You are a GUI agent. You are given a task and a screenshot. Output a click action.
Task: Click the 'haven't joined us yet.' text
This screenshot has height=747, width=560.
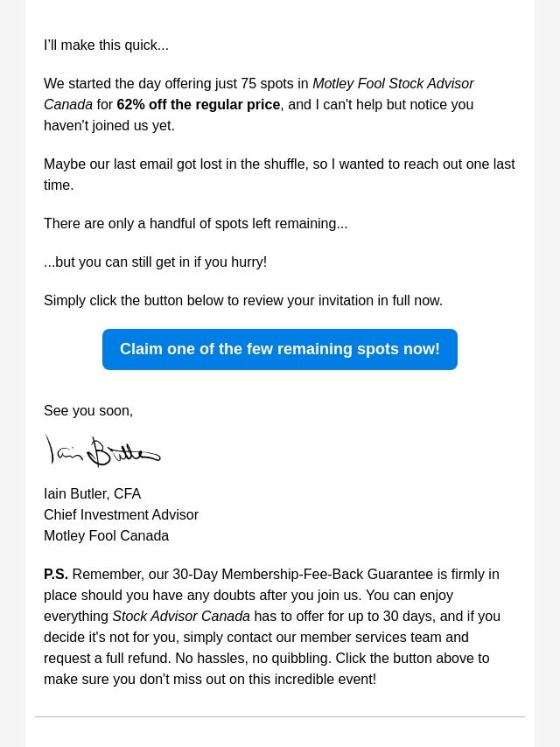point(109,126)
